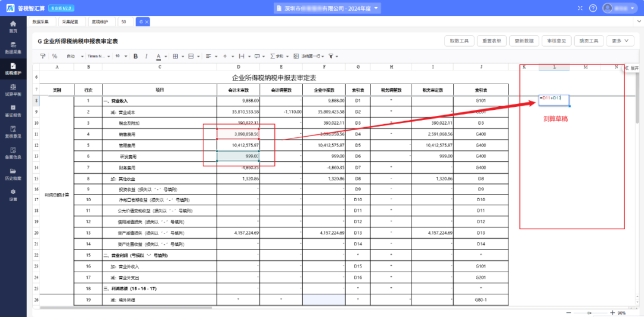The image size is (644, 317).
Task: Click the vertical scrollbar thumb
Action: [637, 99]
